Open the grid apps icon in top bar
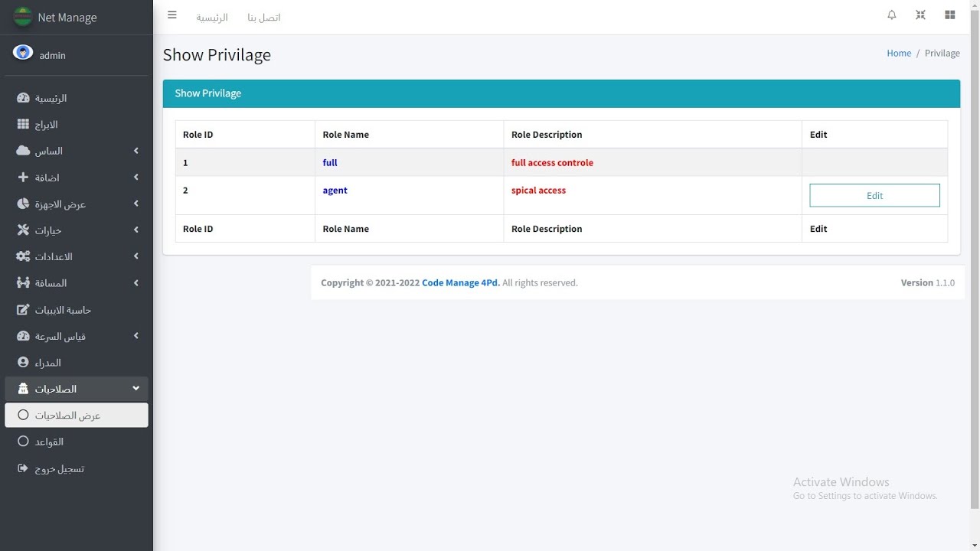 coord(950,15)
